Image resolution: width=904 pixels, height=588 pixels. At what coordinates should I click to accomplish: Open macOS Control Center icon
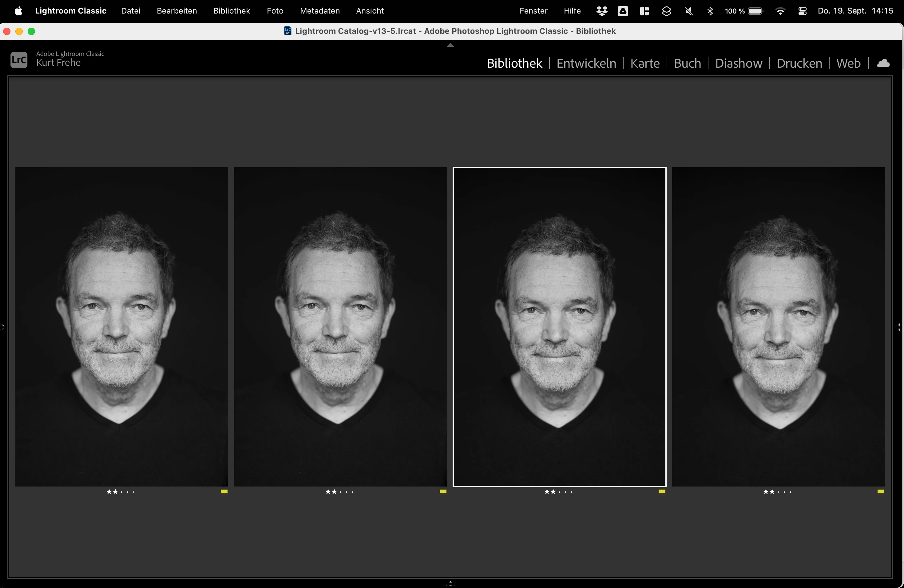802,11
